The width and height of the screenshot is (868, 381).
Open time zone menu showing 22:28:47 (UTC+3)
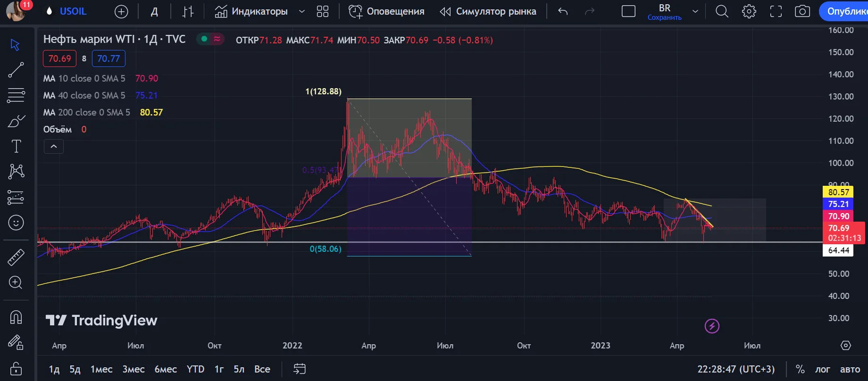[736, 369]
